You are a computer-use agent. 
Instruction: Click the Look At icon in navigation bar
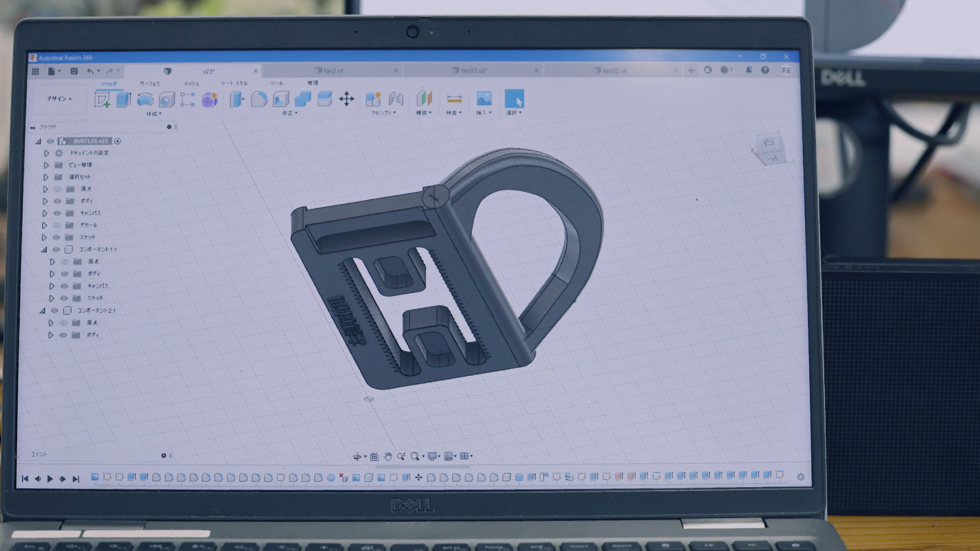[x=374, y=456]
